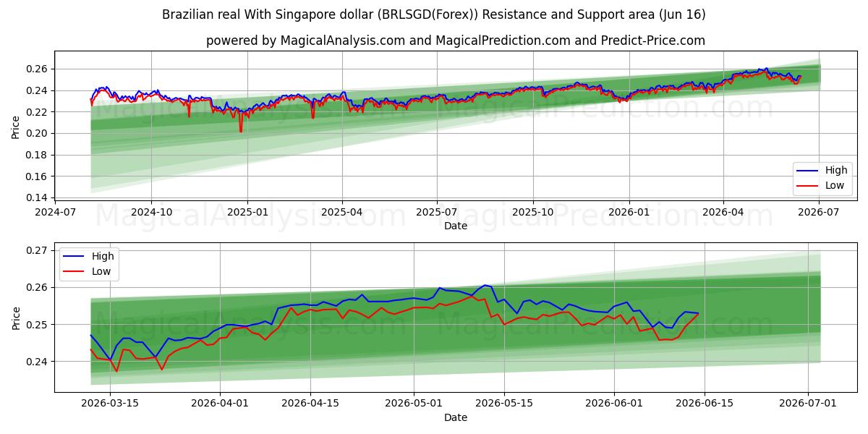Click the 2026-06-01 tick label
The width and height of the screenshot is (868, 434).
614,404
